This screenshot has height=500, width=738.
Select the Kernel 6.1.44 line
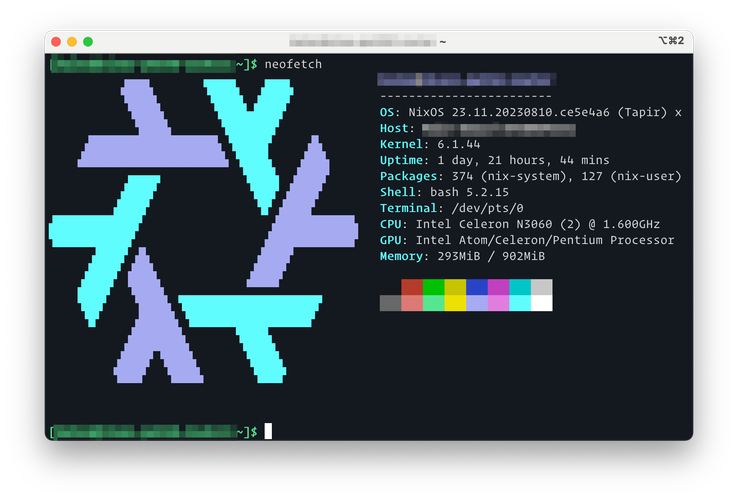click(430, 144)
